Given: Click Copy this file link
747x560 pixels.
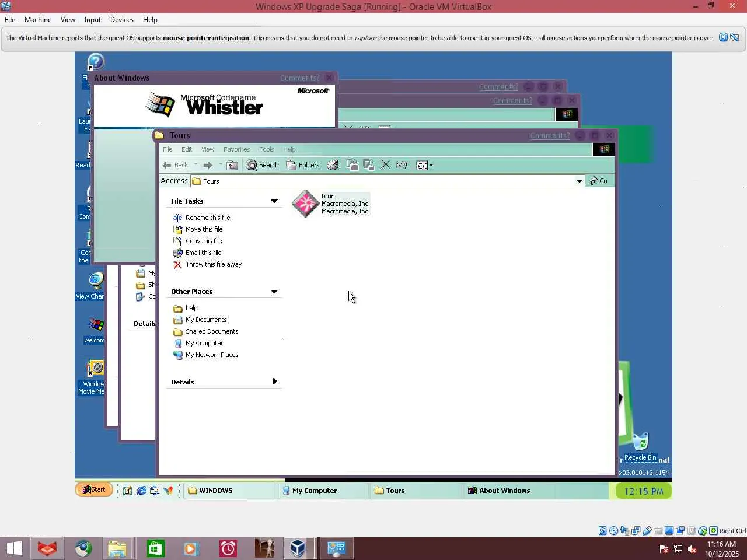Looking at the screenshot, I should 204,241.
